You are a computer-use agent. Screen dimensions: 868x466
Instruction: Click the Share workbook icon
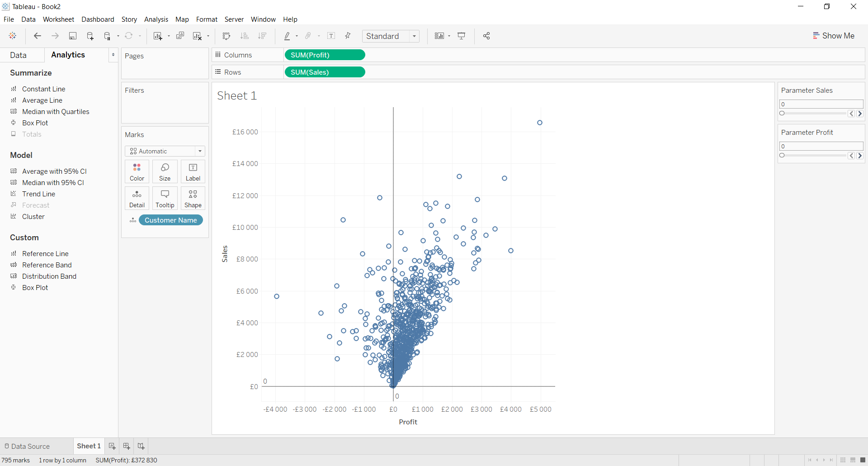tap(486, 36)
